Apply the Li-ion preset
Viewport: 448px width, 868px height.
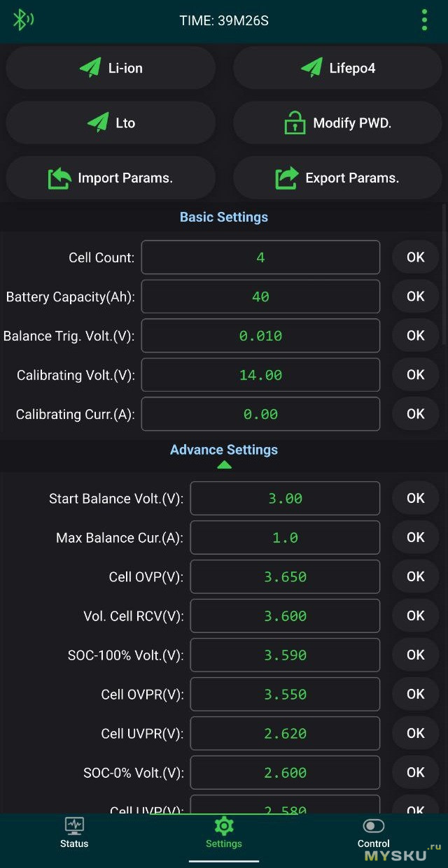(x=111, y=68)
